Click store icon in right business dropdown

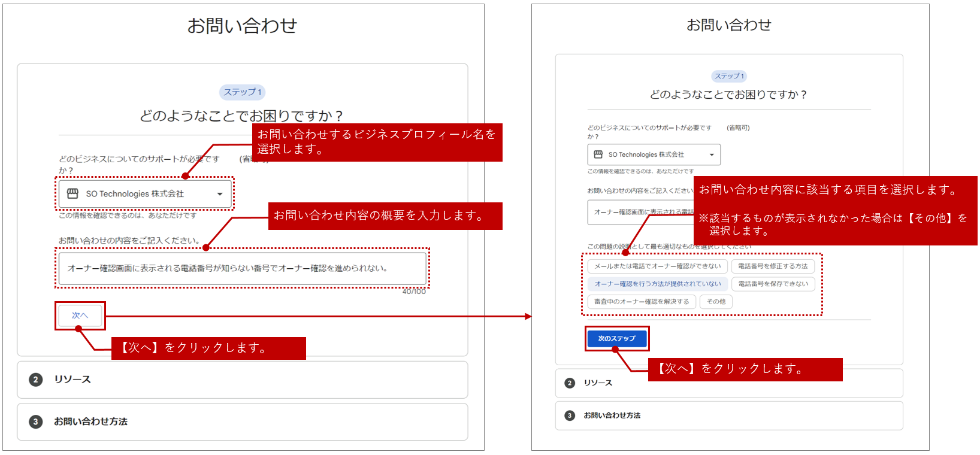[x=598, y=154]
